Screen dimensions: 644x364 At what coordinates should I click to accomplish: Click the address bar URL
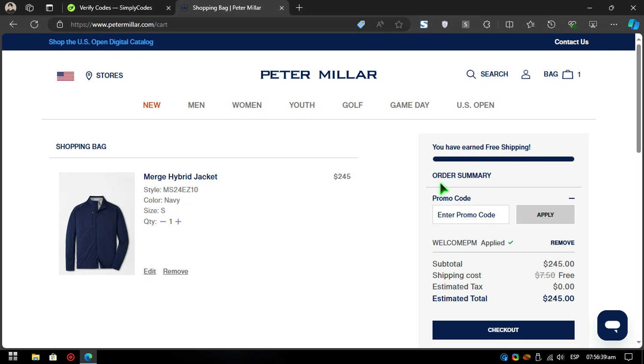click(x=119, y=24)
